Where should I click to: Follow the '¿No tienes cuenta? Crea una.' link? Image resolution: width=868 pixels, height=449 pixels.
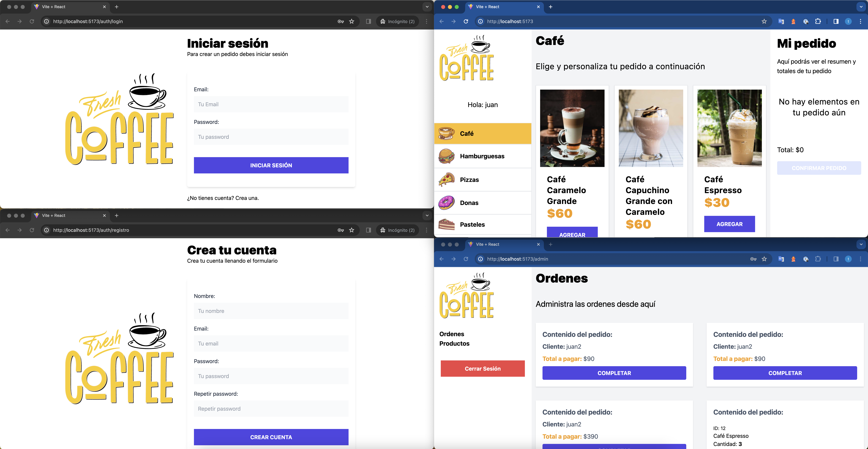223,198
